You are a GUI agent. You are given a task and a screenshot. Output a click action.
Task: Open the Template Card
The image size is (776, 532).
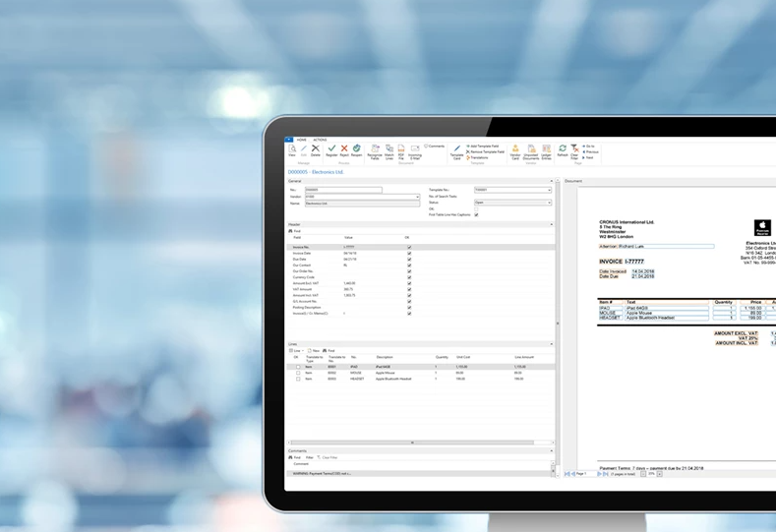coord(456,151)
